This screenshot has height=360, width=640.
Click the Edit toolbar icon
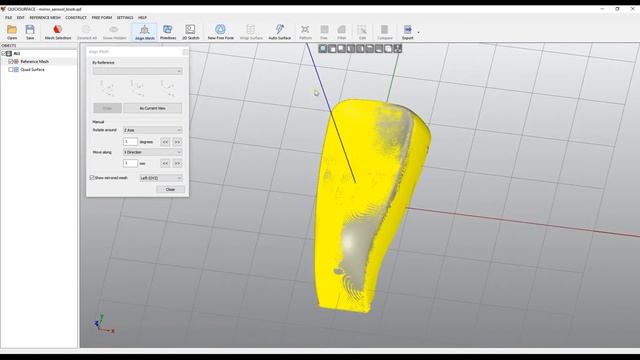pos(362,30)
